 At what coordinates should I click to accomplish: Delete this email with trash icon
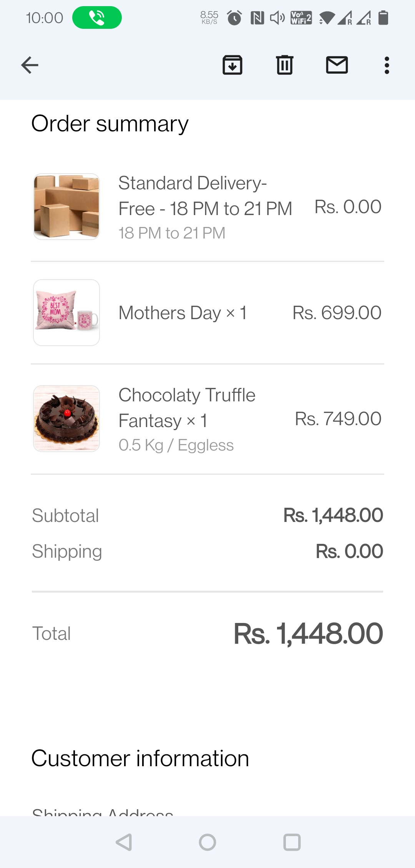(x=284, y=65)
